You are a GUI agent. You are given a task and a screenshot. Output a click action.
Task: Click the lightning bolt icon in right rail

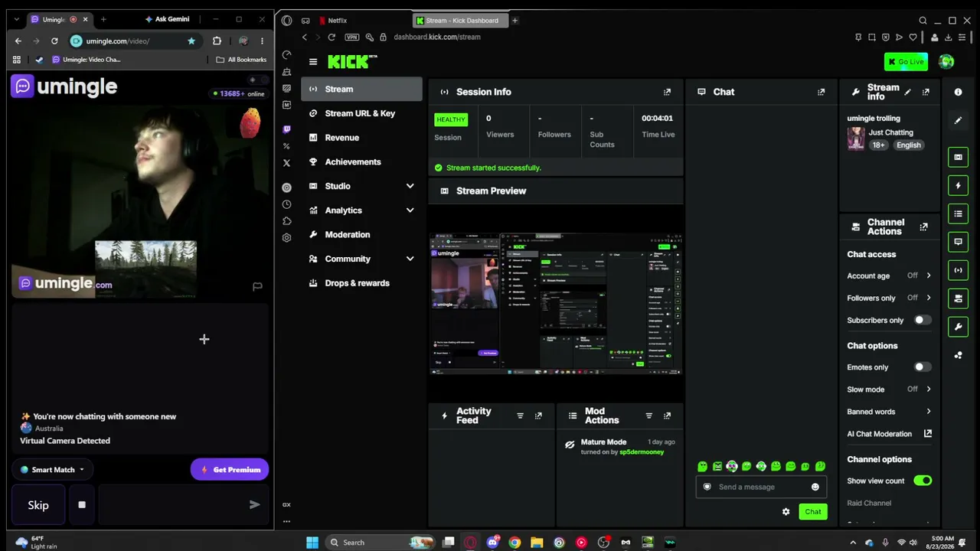[x=958, y=185]
